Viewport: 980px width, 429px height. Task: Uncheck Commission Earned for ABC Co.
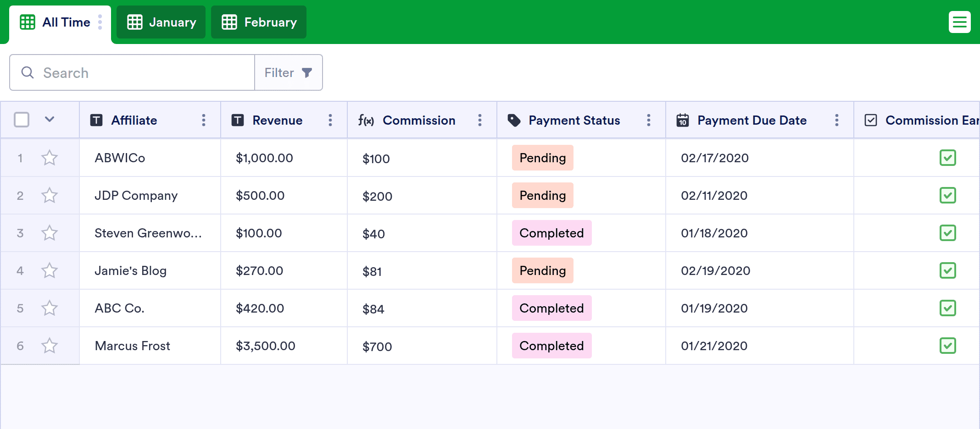948,308
